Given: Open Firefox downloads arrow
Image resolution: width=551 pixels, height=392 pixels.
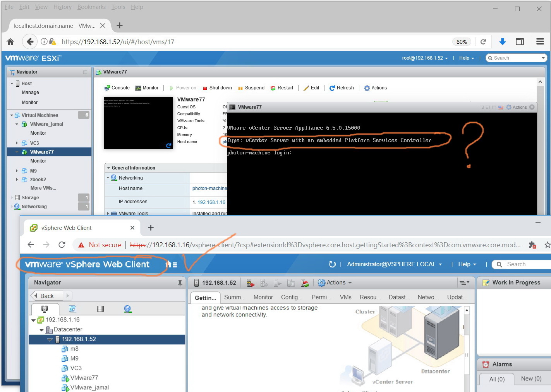Looking at the screenshot, I should (x=503, y=41).
